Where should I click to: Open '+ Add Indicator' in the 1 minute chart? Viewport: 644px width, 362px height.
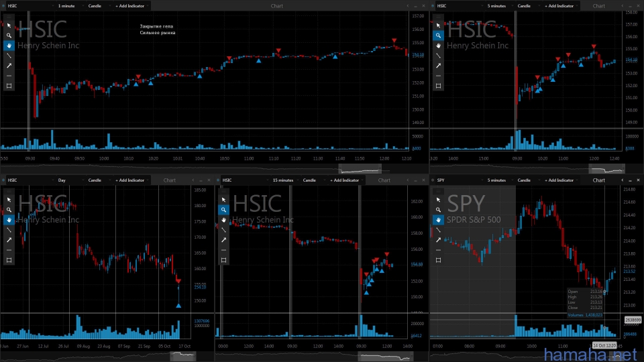131,6
